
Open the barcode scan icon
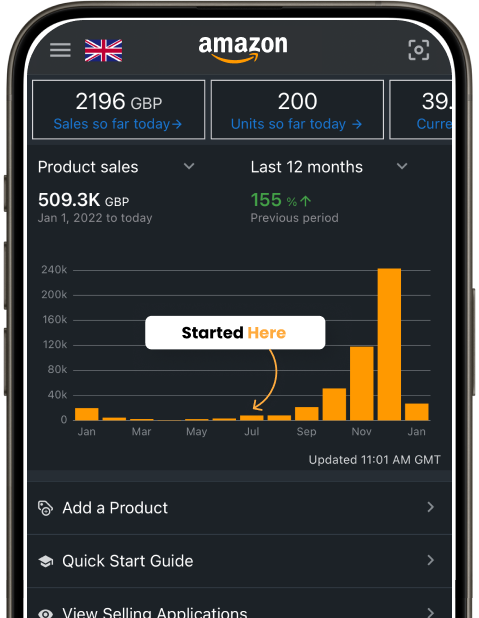[x=419, y=50]
